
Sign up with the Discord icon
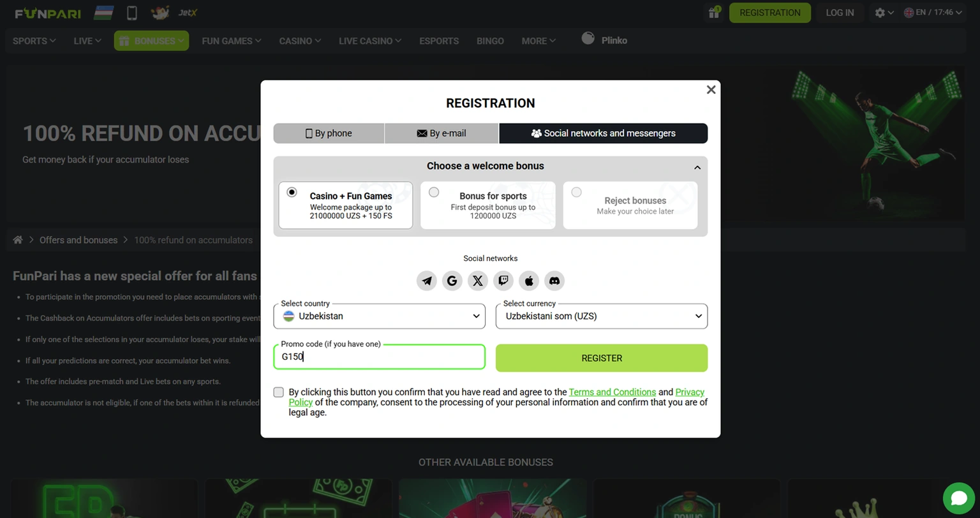554,281
